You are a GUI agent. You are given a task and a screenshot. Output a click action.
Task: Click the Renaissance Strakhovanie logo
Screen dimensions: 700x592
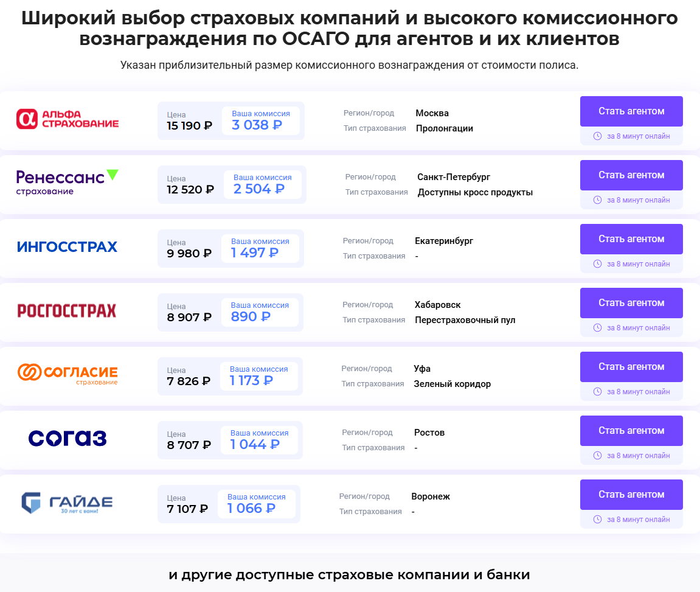68,182
